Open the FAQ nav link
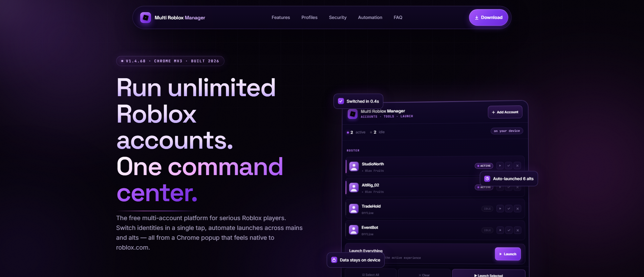Screen dimensions: 644x277 tap(398, 18)
